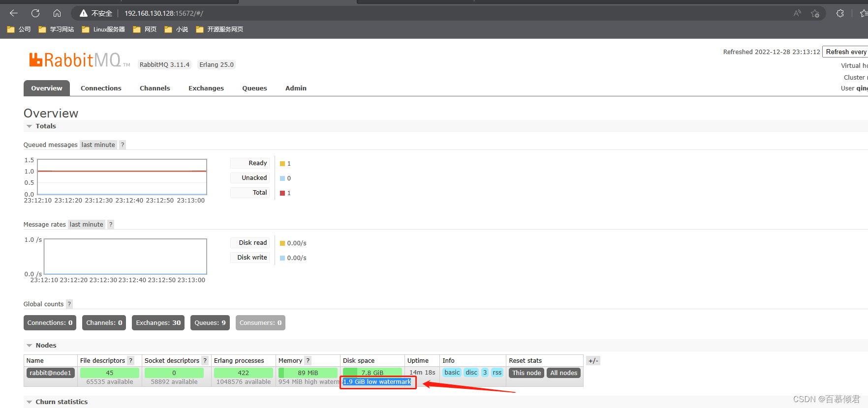Open help for Socket descriptors column
The image size is (868, 408).
click(205, 360)
